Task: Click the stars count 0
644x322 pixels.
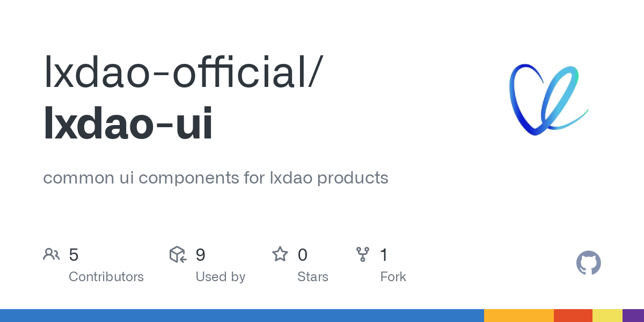Action: [303, 255]
